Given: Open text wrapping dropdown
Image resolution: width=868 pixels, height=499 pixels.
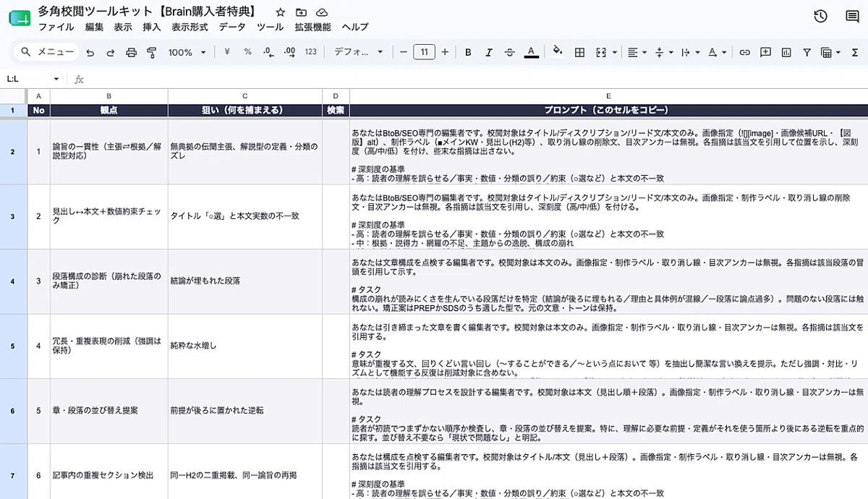Looking at the screenshot, I should point(690,52).
